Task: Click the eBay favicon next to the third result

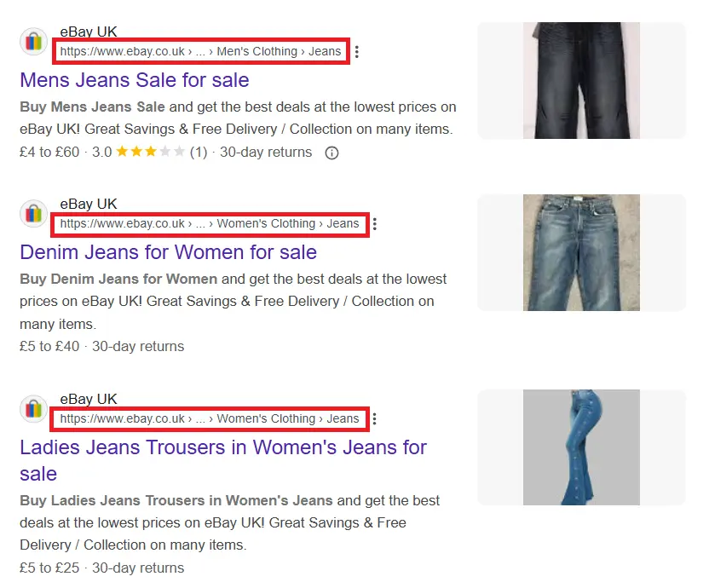Action: [x=34, y=408]
